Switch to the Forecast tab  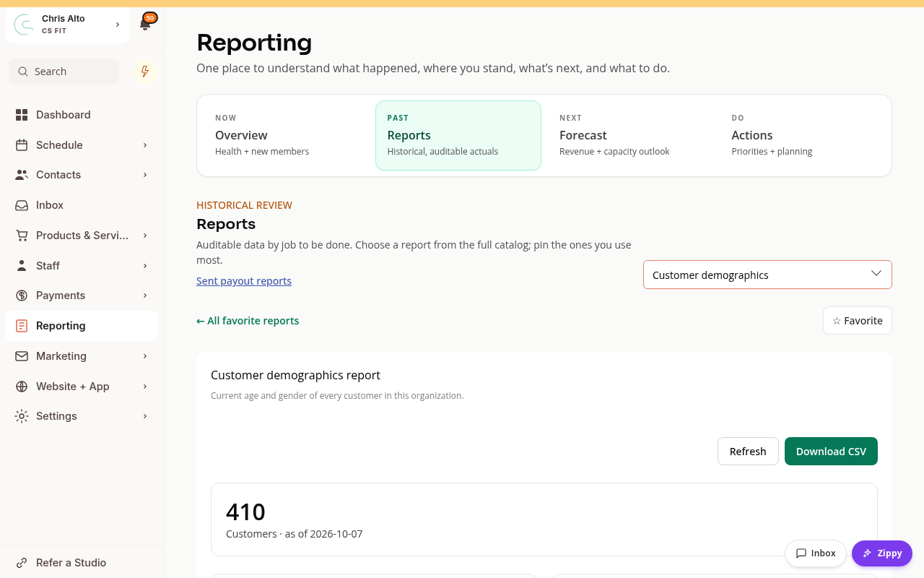coord(630,135)
